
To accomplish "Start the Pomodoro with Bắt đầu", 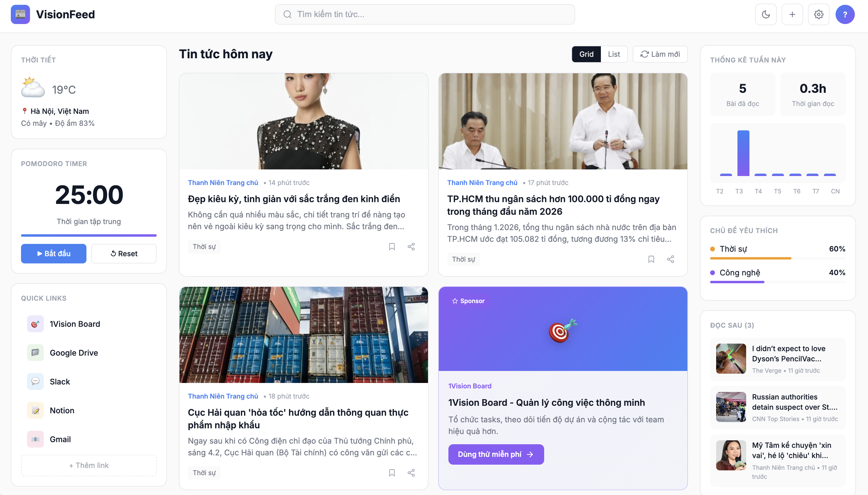I will coord(54,254).
